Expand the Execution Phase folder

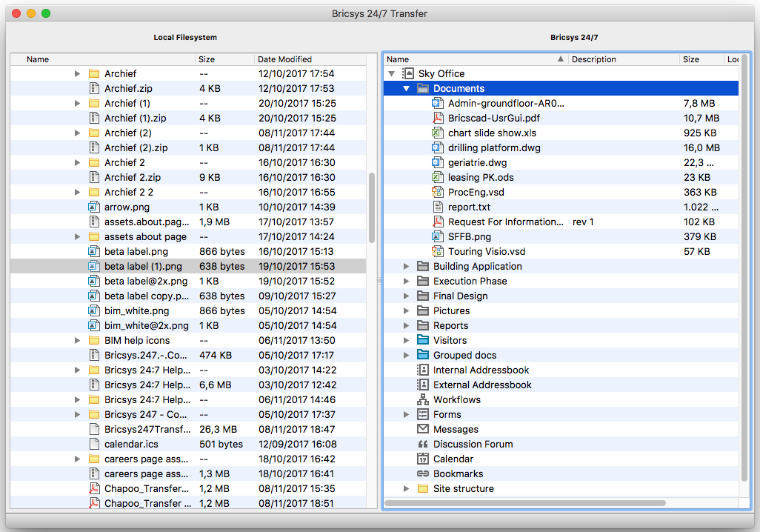point(406,282)
